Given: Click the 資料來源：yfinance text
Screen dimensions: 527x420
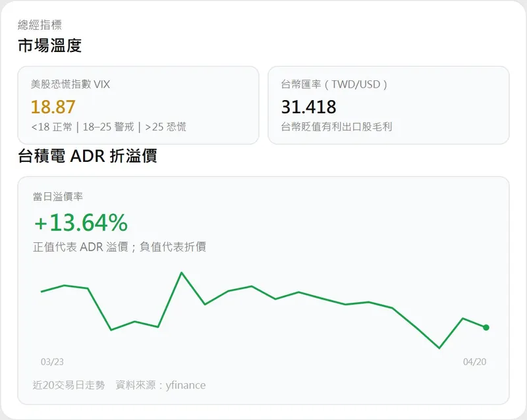Looking at the screenshot, I should tap(161, 385).
